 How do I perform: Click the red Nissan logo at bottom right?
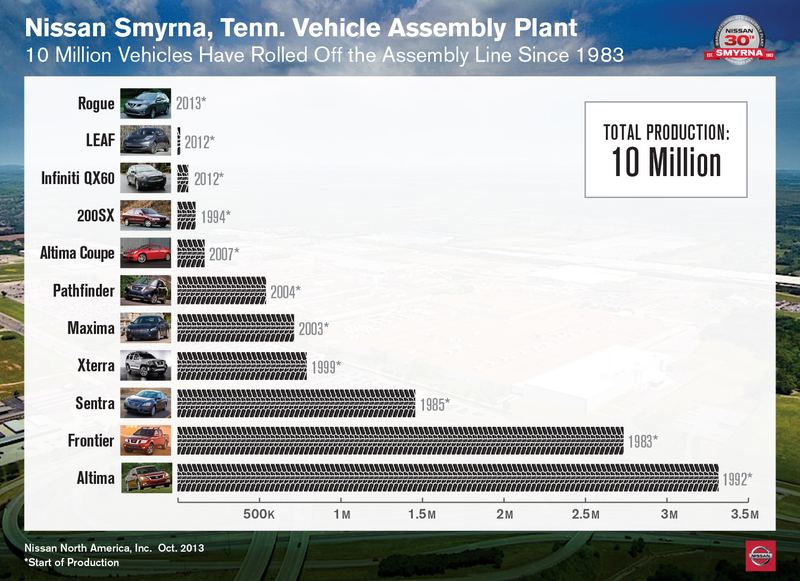point(761,555)
